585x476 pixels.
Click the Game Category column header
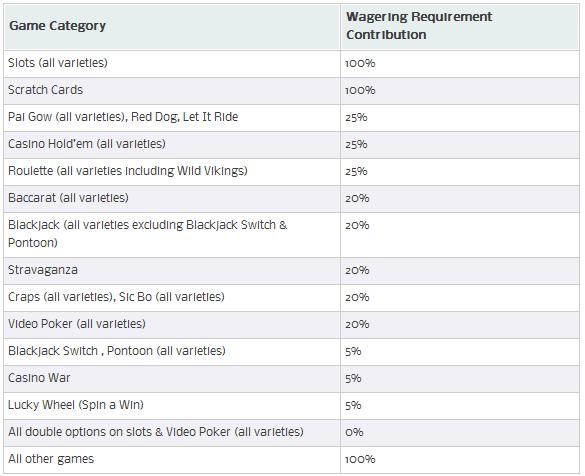tap(172, 27)
